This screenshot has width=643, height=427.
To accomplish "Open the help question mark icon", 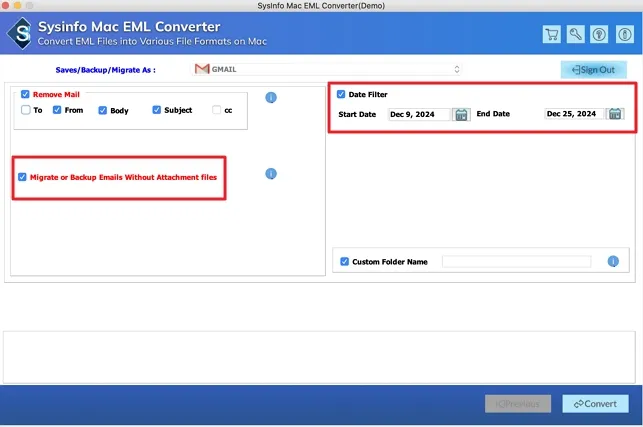I will [599, 34].
